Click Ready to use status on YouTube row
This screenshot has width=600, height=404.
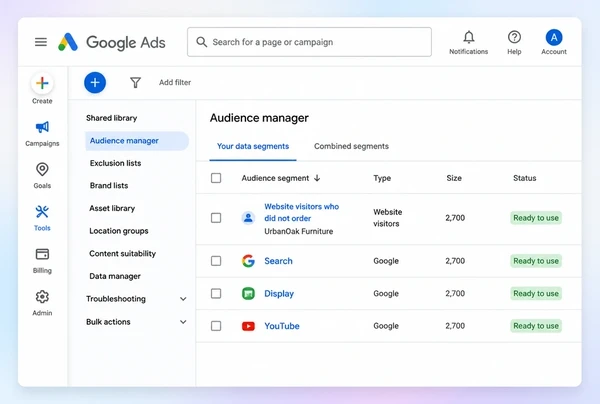point(536,326)
